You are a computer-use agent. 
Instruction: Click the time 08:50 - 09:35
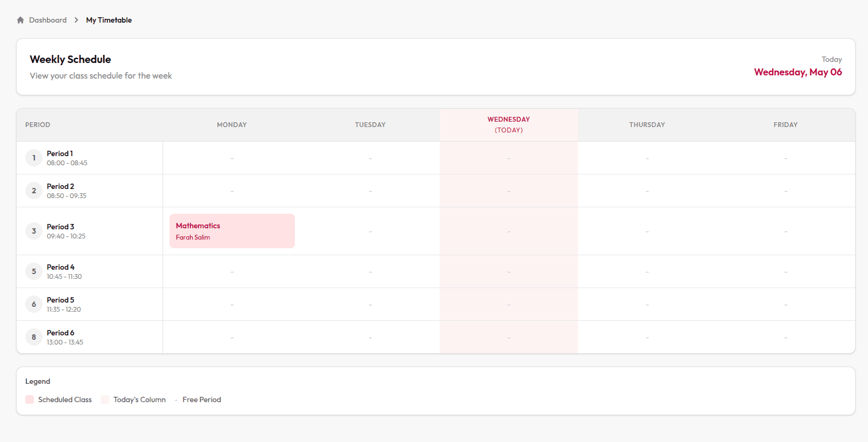click(66, 196)
